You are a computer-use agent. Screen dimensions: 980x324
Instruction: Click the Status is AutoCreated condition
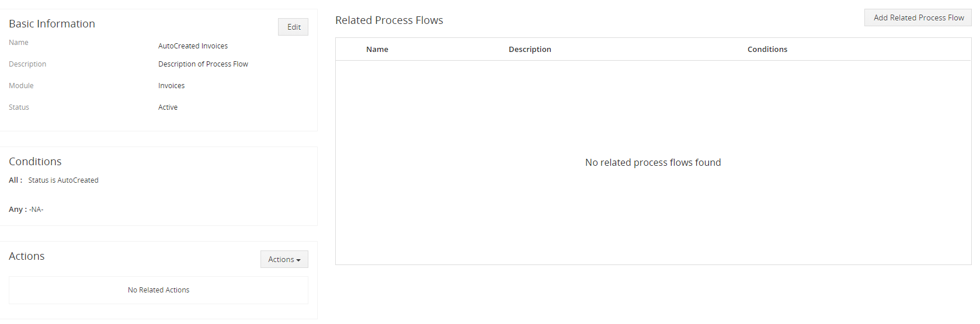tap(63, 180)
